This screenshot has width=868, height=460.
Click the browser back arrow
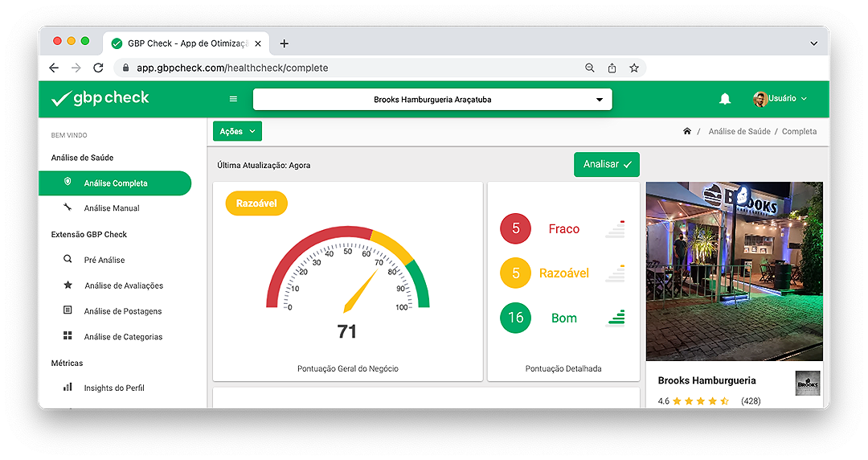(x=54, y=68)
